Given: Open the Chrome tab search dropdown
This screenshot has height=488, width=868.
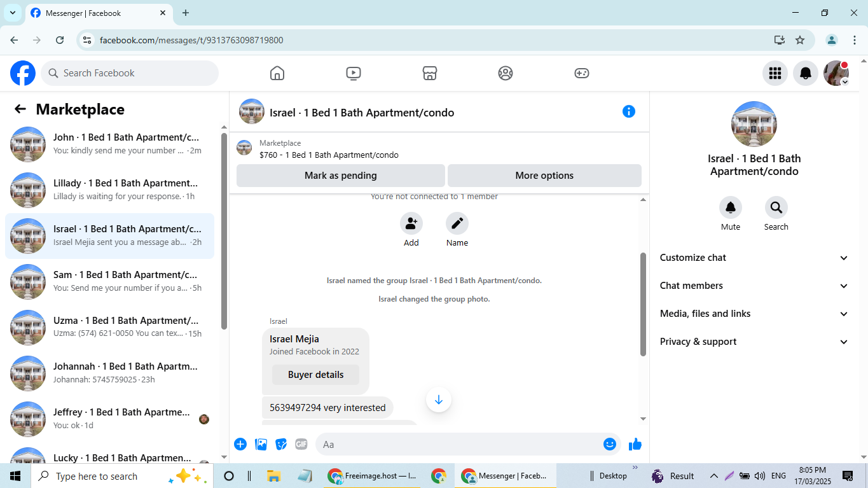Looking at the screenshot, I should [12, 13].
